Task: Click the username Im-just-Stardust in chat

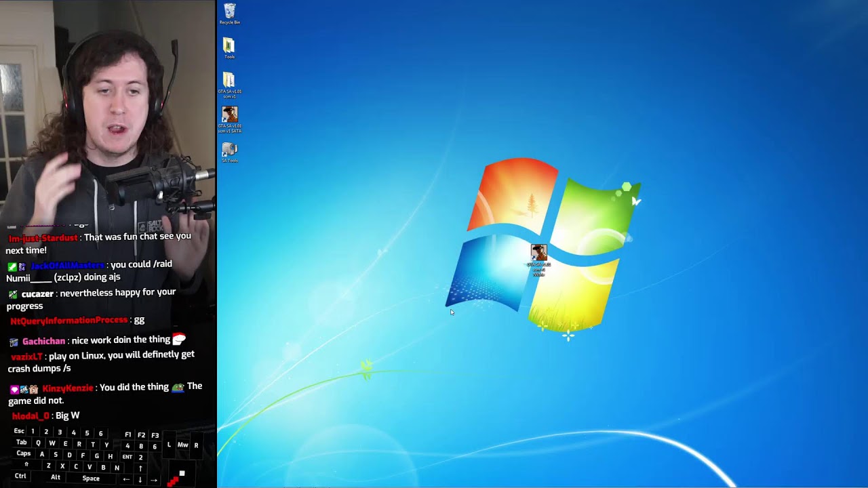Action: tap(43, 238)
